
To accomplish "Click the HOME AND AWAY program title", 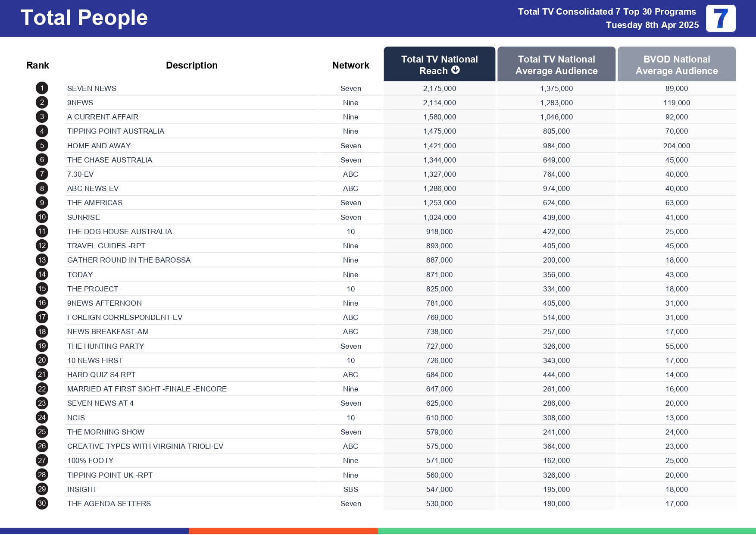I will 99,146.
